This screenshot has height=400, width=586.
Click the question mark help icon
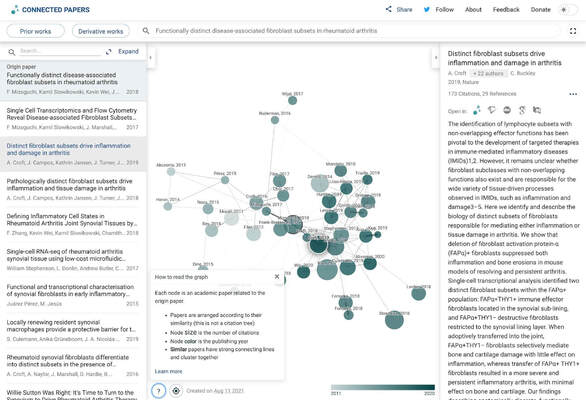(158, 391)
